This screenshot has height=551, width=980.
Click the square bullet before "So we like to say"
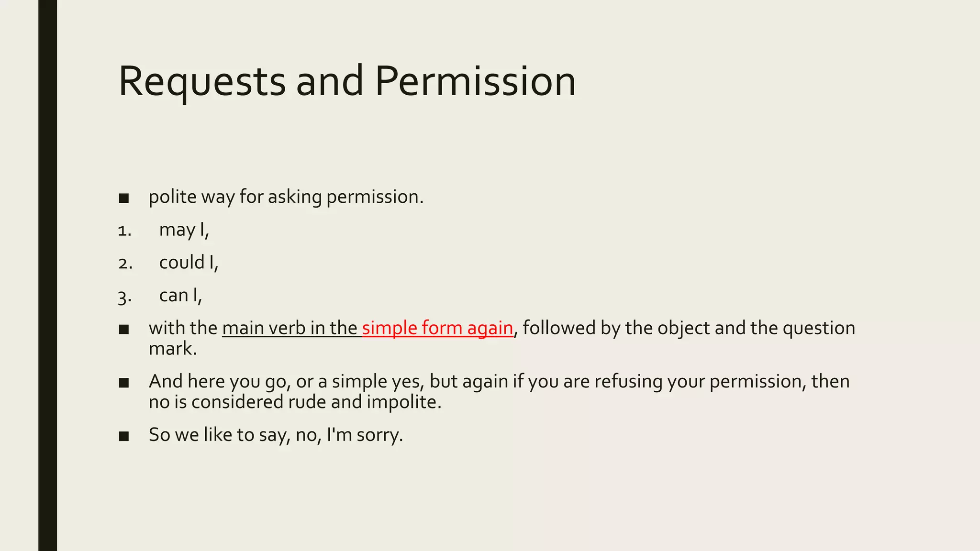[124, 436]
